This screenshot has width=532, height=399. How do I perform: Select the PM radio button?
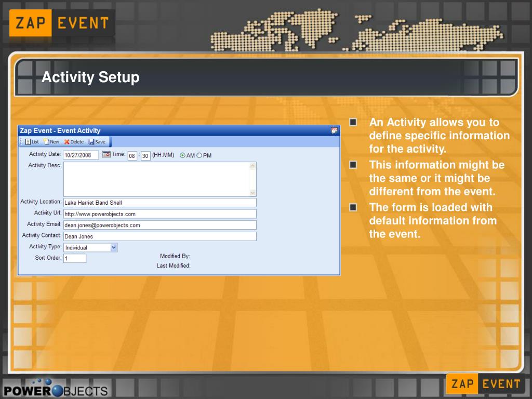tap(199, 155)
